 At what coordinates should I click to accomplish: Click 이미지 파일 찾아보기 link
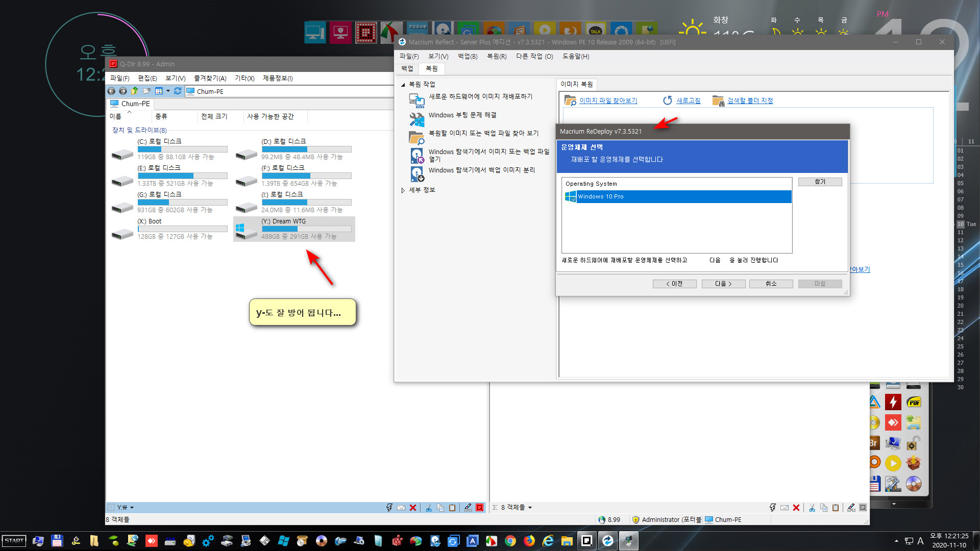pos(608,101)
